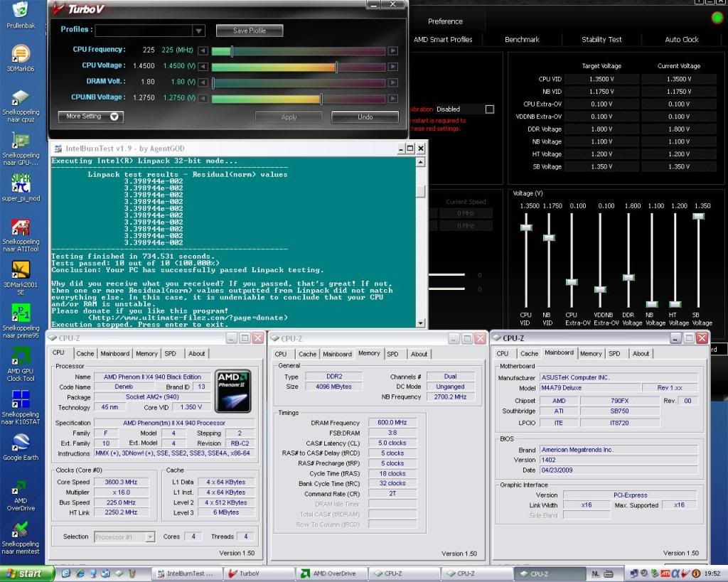The image size is (728, 582).
Task: Click the left arrow of CPU Frequency slider
Action: pyautogui.click(x=203, y=50)
